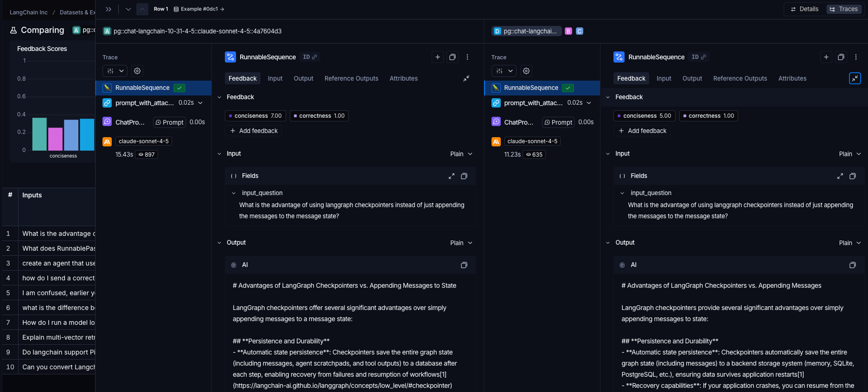Open right Output tab

692,78
